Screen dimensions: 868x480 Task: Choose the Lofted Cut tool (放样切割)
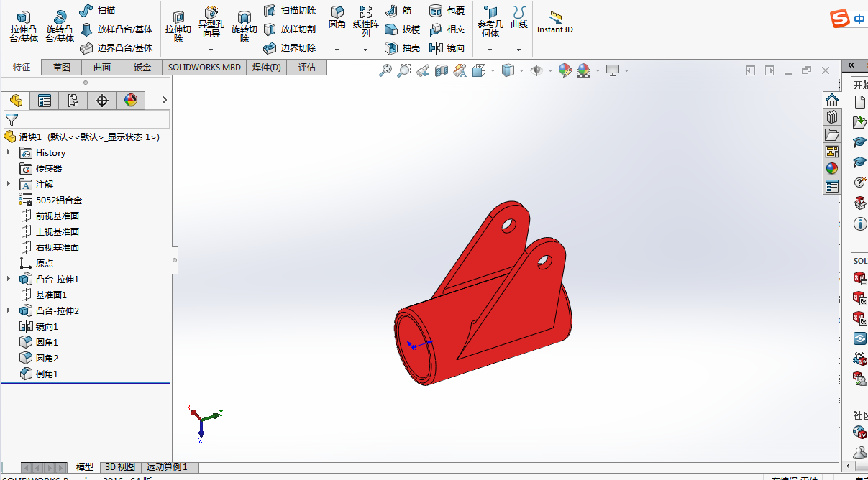pos(290,29)
